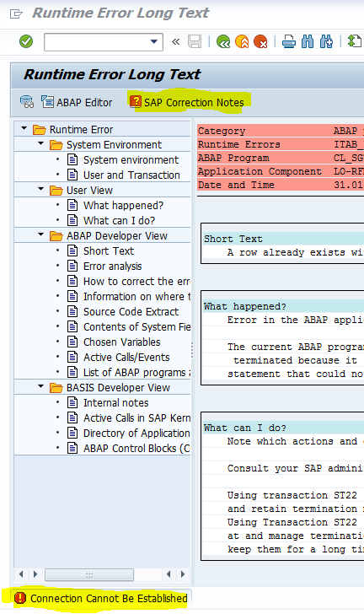Select the BASIS Developer View folder icon
Screen dimensions: 364x614
coord(56,388)
